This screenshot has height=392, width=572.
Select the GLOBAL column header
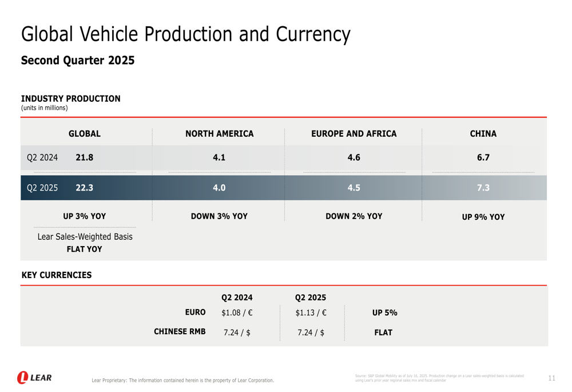[x=85, y=134]
